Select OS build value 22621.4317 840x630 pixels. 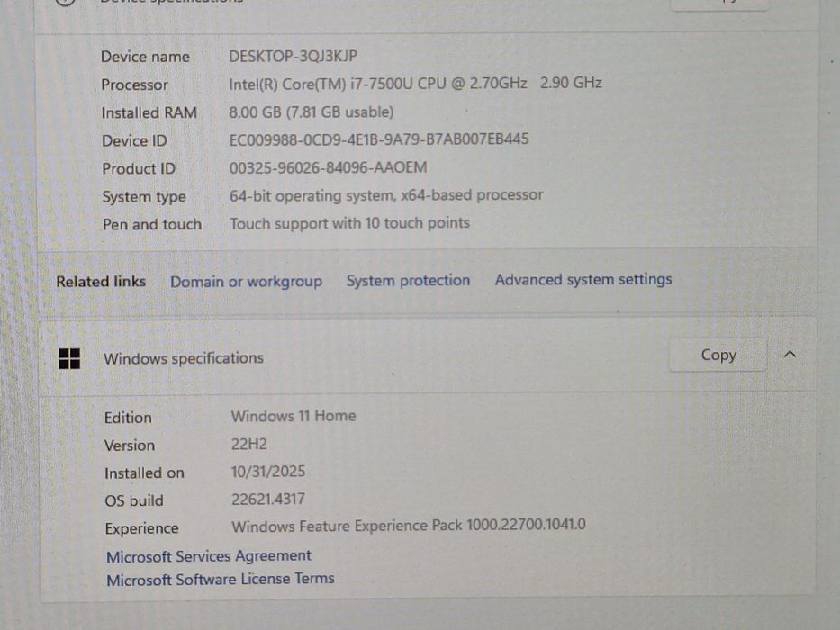click(268, 499)
